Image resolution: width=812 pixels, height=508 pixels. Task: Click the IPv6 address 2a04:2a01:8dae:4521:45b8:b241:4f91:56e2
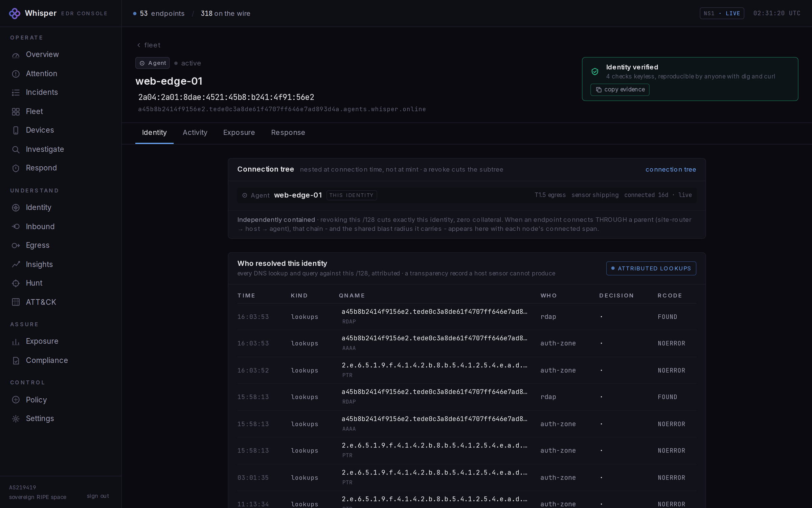pos(226,98)
